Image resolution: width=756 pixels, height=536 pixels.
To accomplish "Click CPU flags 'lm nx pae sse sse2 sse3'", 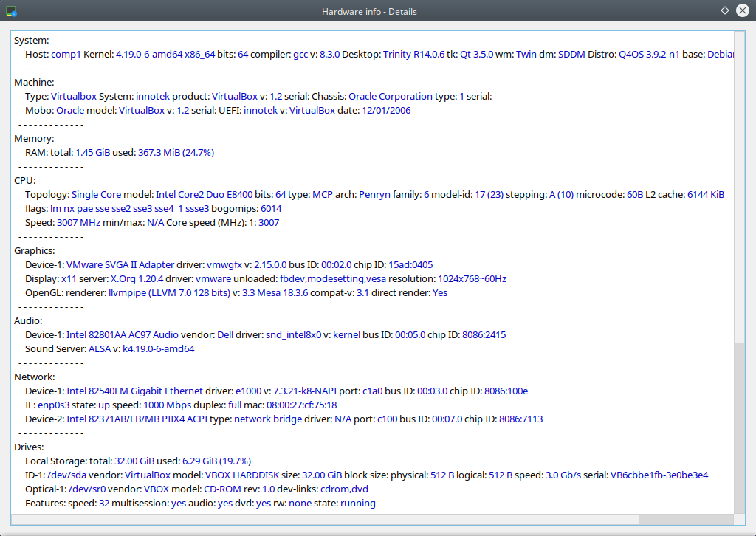I will tap(103, 209).
